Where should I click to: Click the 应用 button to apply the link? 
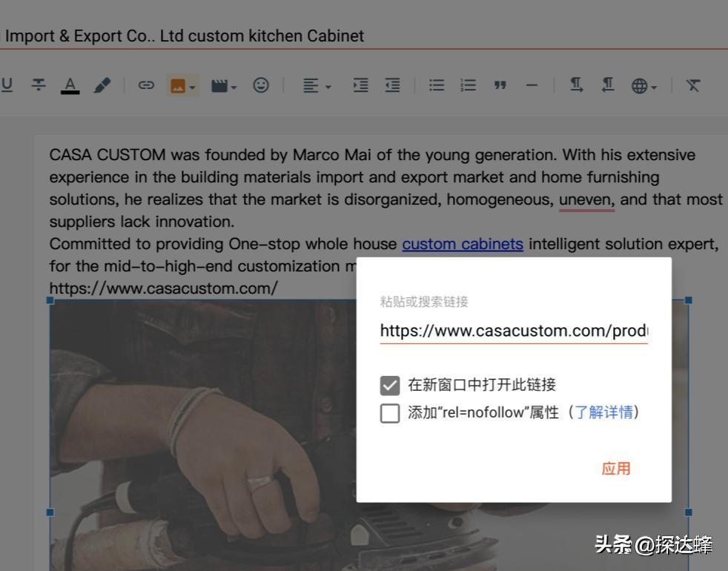coord(615,468)
